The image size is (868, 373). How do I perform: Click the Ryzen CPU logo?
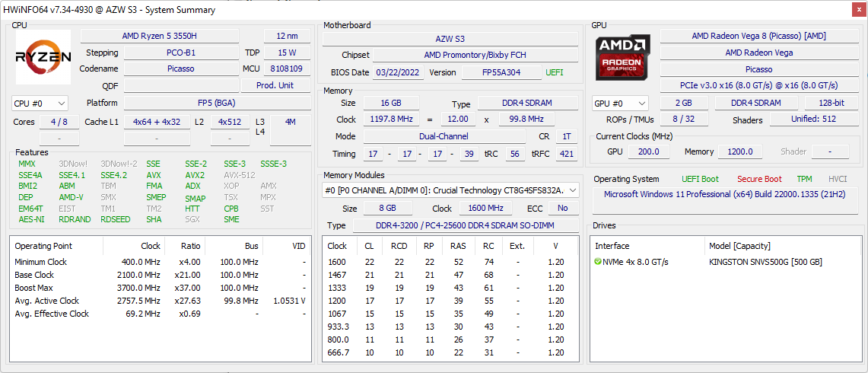click(x=43, y=57)
